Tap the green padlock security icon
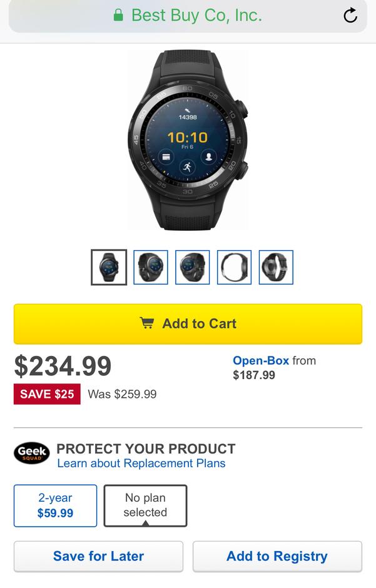The image size is (376, 588). point(118,16)
